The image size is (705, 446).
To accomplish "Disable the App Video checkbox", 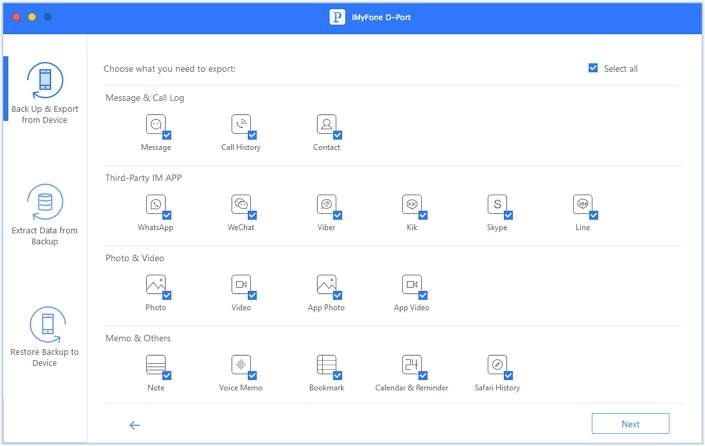I will click(x=423, y=295).
